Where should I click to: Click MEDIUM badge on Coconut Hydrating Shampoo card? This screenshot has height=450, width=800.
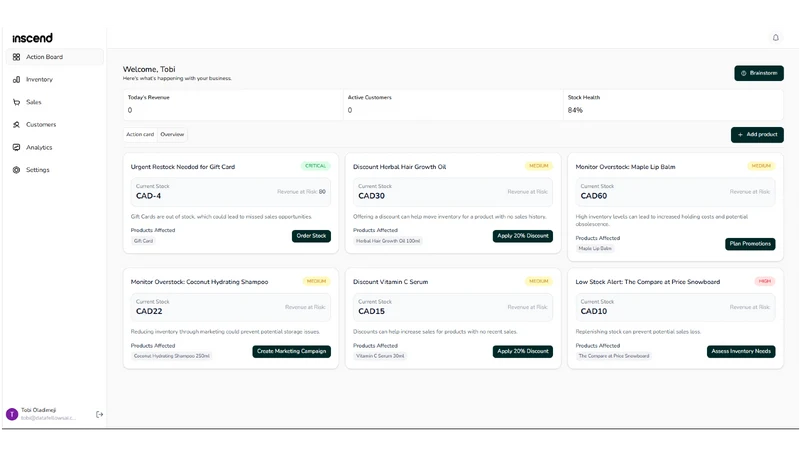(316, 281)
